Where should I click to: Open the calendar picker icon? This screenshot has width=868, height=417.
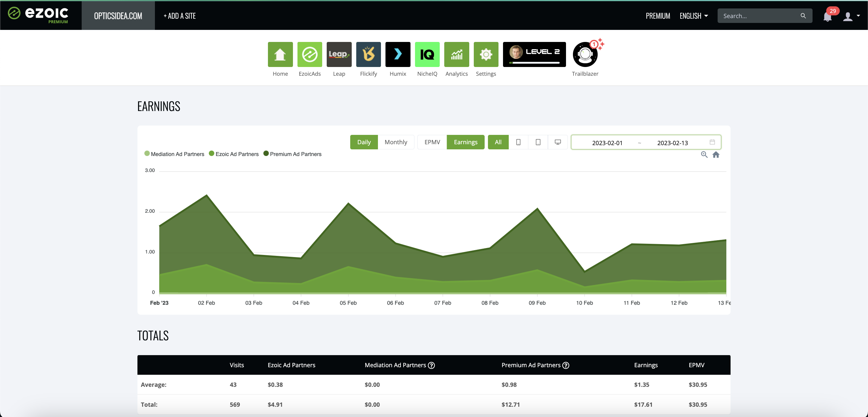tap(712, 142)
